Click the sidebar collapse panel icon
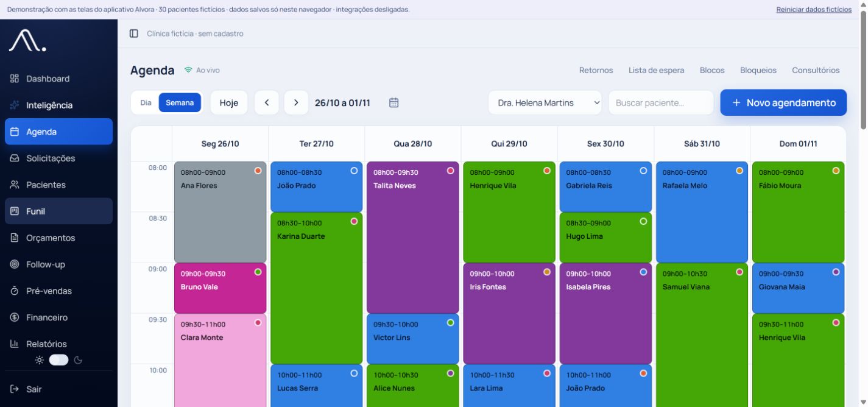 (x=134, y=34)
